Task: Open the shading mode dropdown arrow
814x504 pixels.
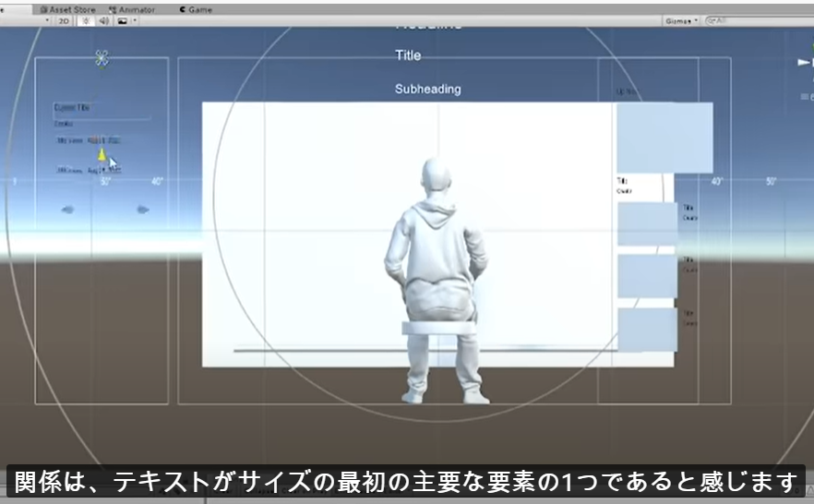Action: click(47, 20)
